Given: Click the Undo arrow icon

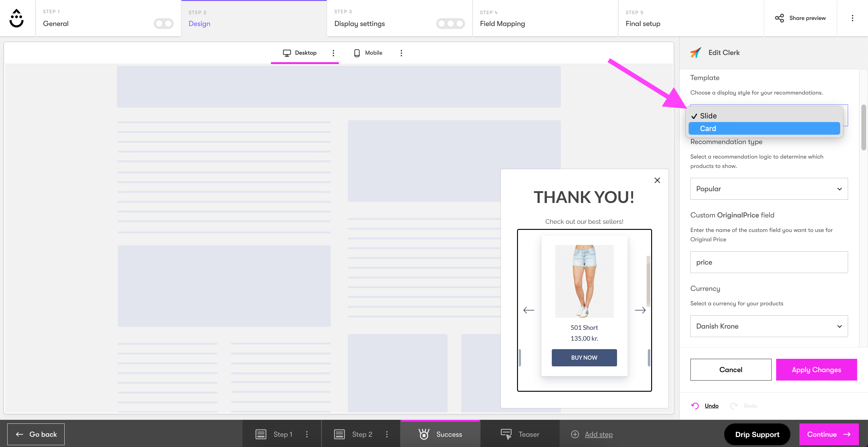Looking at the screenshot, I should tap(695, 406).
